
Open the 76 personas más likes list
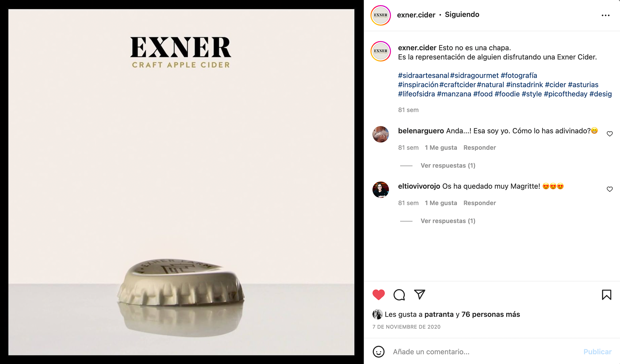[491, 314]
